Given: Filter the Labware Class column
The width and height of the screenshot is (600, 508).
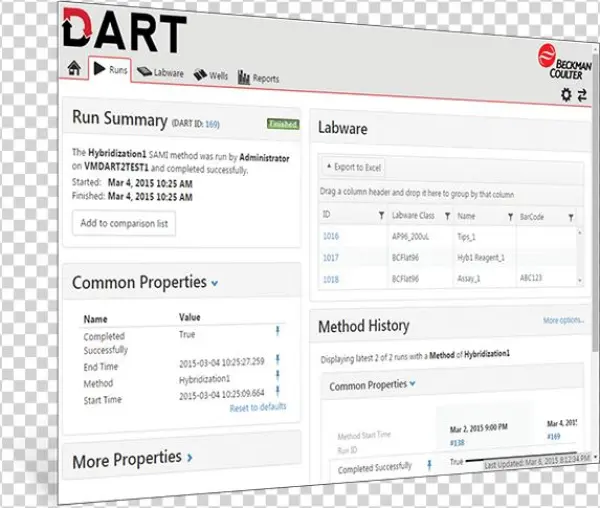Looking at the screenshot, I should coord(447,216).
